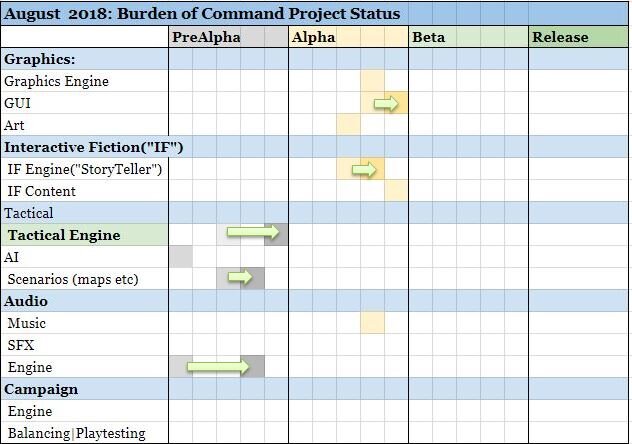Image resolution: width=632 pixels, height=444 pixels.
Task: Select the SFX row label
Action: coord(21,345)
